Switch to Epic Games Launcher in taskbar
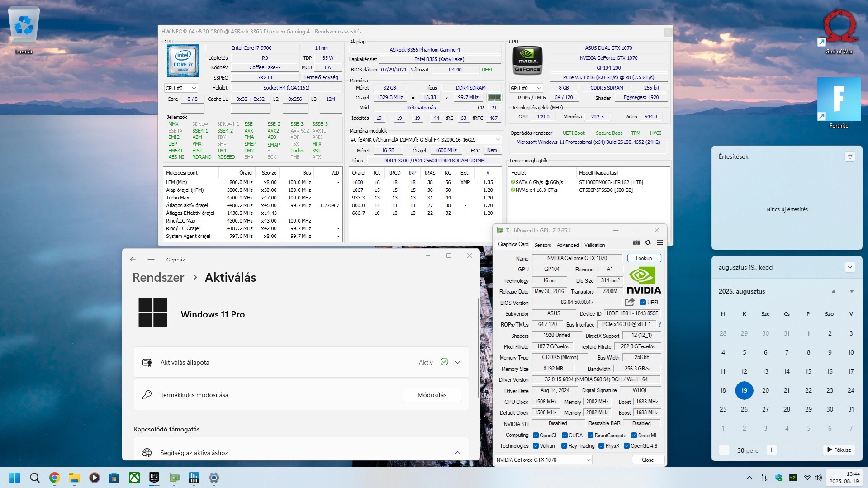The width and height of the screenshot is (868, 488). click(154, 478)
